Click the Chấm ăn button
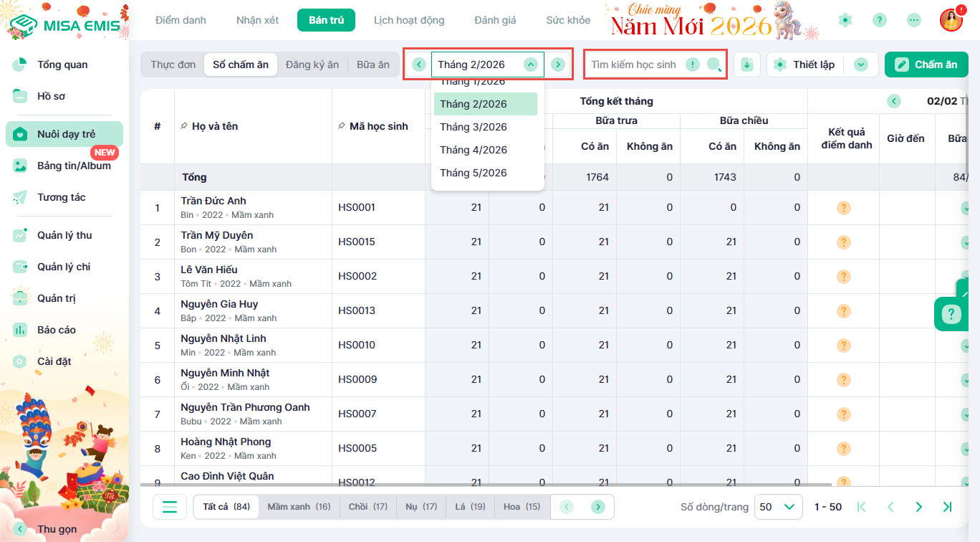980x542 pixels. [926, 65]
